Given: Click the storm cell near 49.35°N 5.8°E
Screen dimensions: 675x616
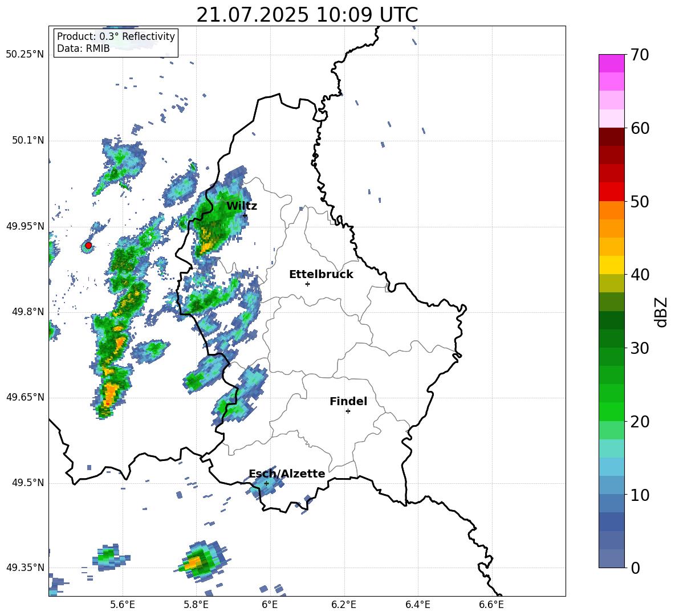Looking at the screenshot, I should (x=202, y=561).
